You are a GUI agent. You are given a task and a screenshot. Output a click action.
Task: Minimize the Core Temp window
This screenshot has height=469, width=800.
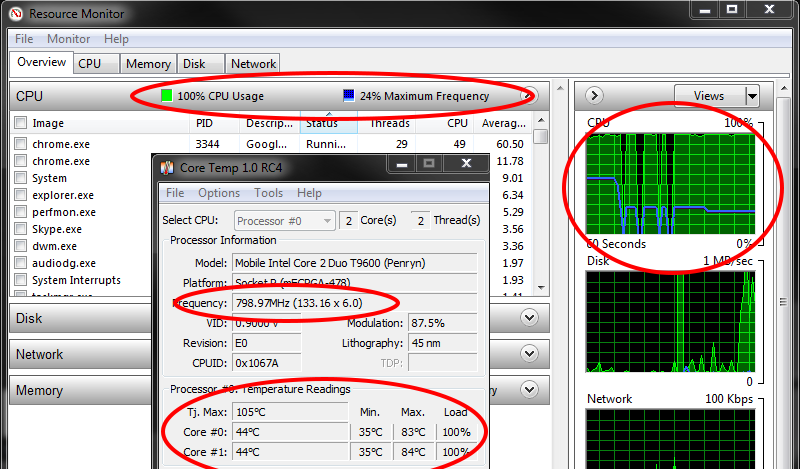(402, 164)
